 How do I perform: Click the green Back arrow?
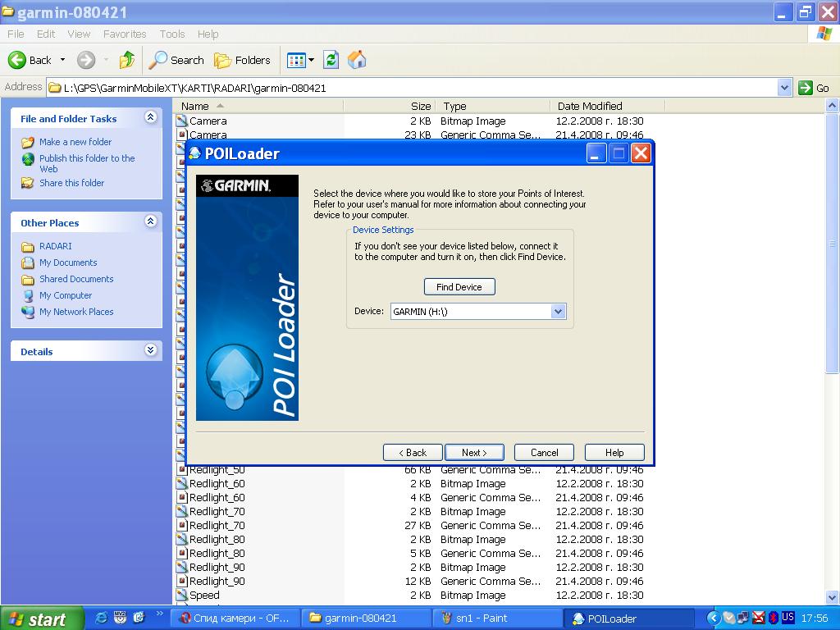(18, 60)
